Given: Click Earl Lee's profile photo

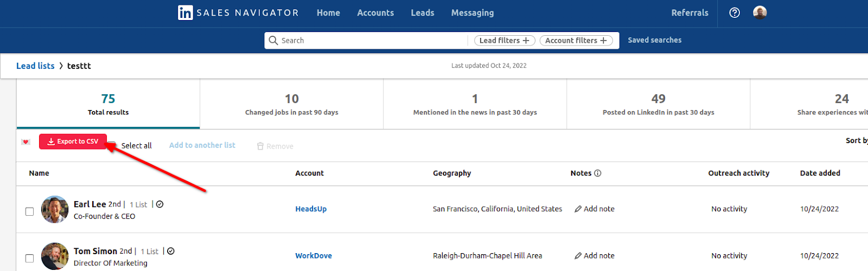Looking at the screenshot, I should tap(55, 209).
